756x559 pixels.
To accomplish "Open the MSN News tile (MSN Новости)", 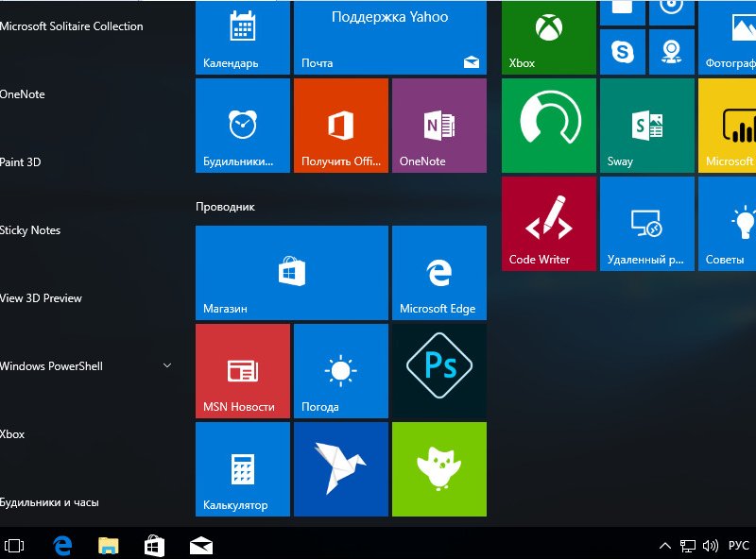I will click(243, 371).
